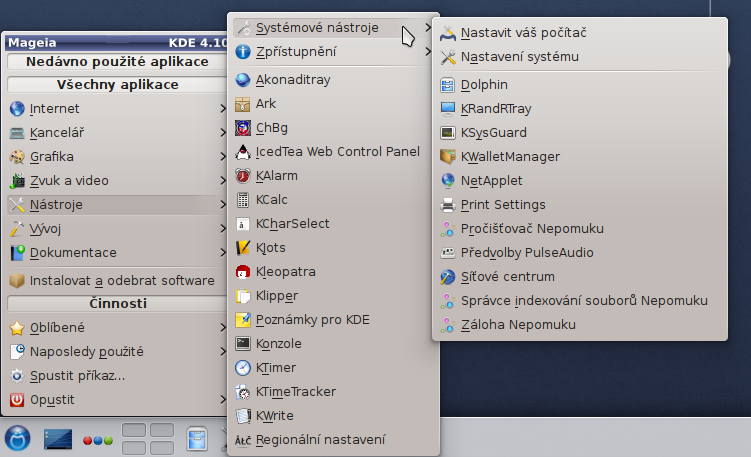Viewport: 751px width, 457px height.
Task: Launch the KAlarm red clock icon
Action: (243, 176)
